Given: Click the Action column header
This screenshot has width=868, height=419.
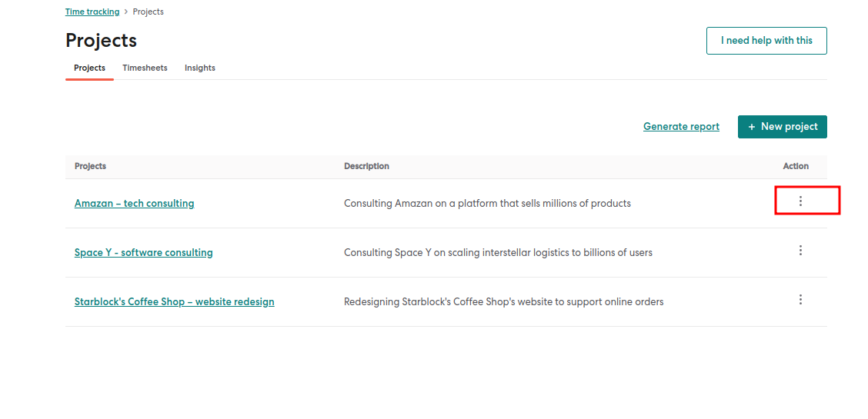Looking at the screenshot, I should (796, 166).
